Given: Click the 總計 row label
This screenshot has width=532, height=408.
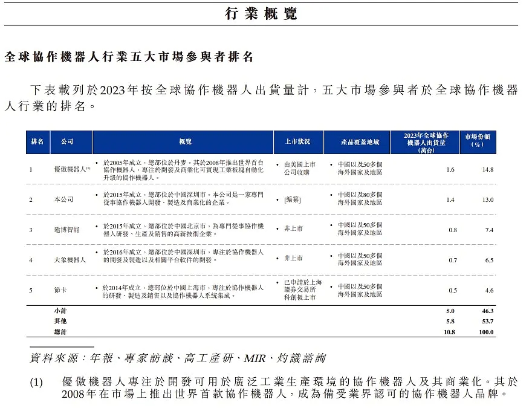Looking at the screenshot, I should click(x=60, y=332).
